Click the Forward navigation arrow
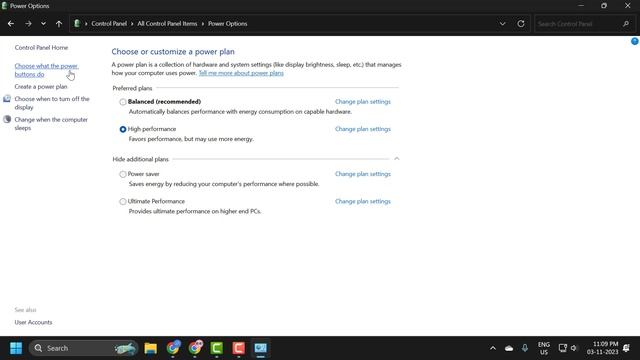 [28, 24]
